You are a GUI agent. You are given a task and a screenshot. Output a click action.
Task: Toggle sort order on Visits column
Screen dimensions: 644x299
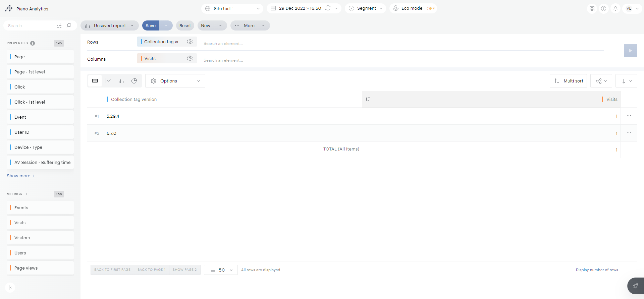point(368,99)
